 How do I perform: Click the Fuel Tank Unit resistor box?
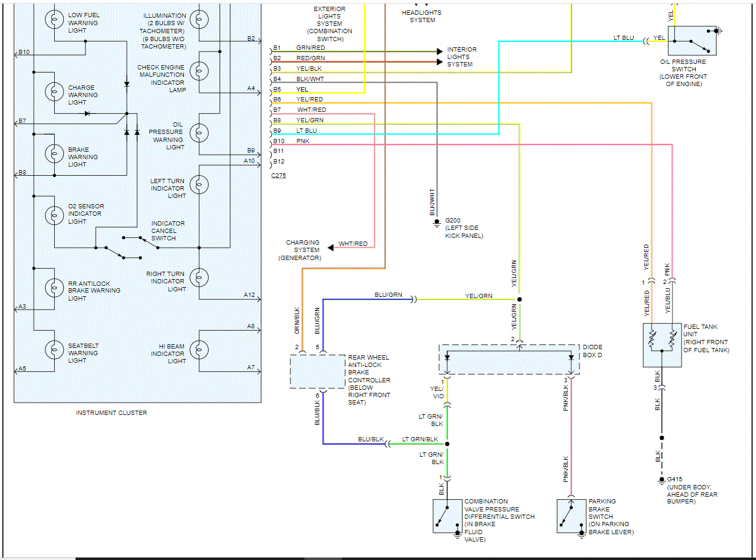coord(662,345)
